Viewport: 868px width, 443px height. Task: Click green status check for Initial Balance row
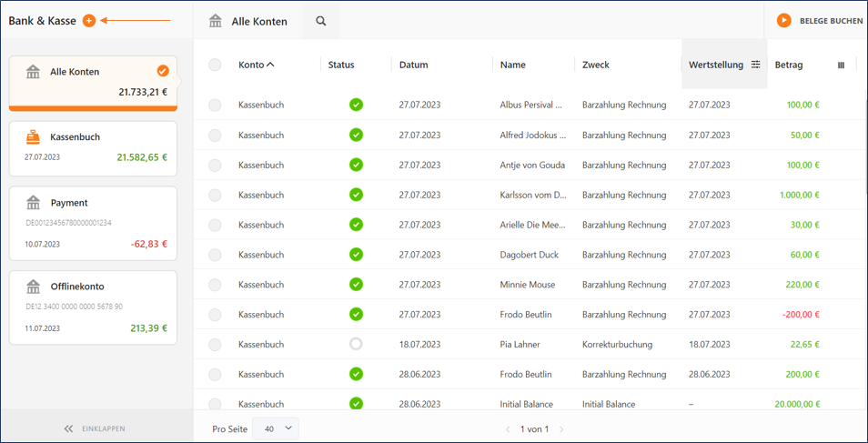pos(356,403)
